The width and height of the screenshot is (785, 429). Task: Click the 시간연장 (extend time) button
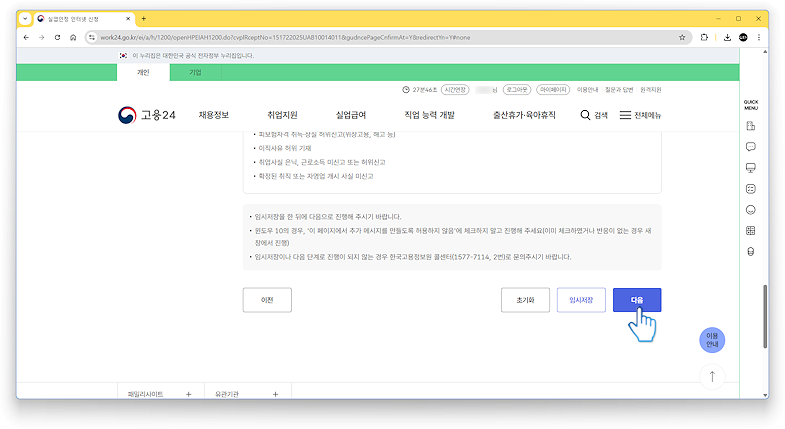(455, 90)
